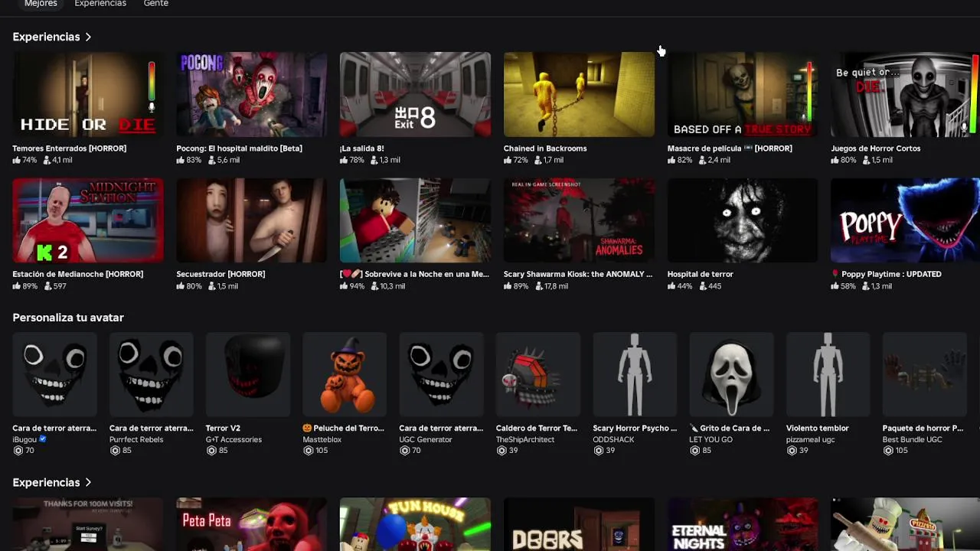Open Masacre de película thumbnail
The height and width of the screenshot is (551, 980).
(743, 94)
